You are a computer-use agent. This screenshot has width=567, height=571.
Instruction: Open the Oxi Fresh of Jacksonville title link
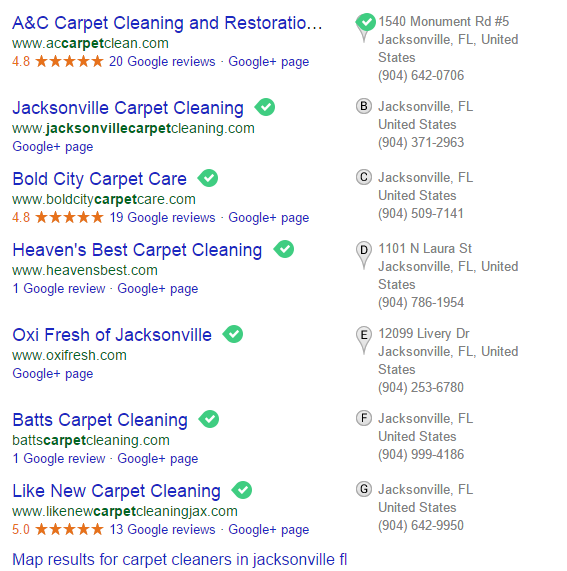click(112, 335)
